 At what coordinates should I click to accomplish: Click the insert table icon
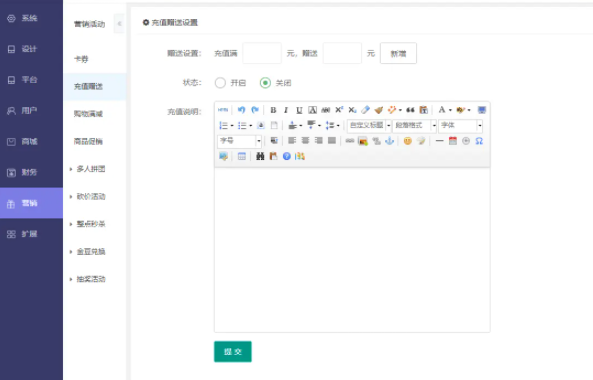coord(242,156)
